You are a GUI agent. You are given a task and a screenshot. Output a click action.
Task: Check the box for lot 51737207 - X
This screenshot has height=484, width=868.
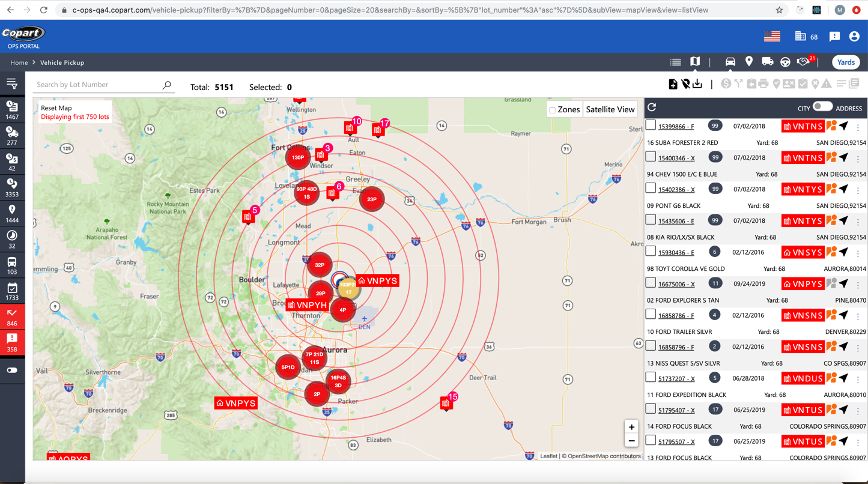(x=651, y=377)
